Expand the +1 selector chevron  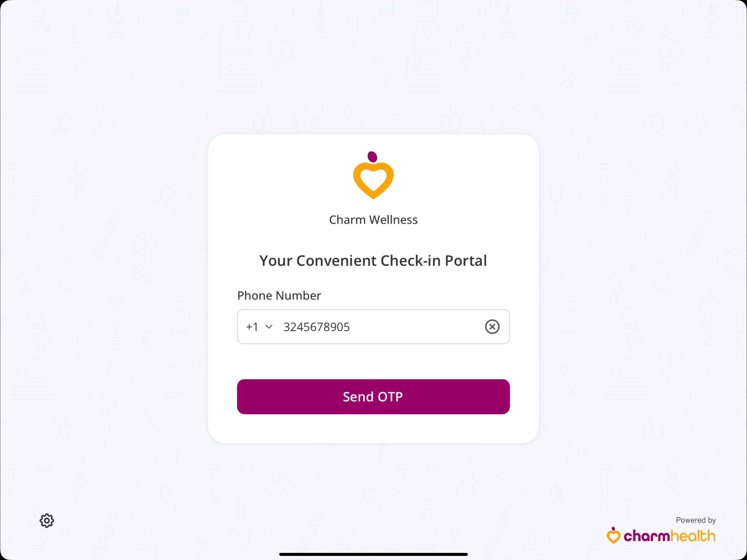pos(269,326)
